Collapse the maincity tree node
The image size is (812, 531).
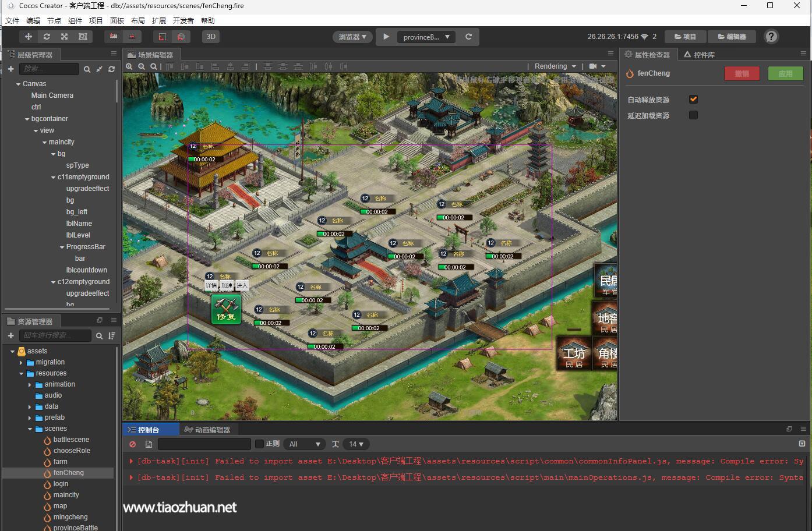click(44, 143)
